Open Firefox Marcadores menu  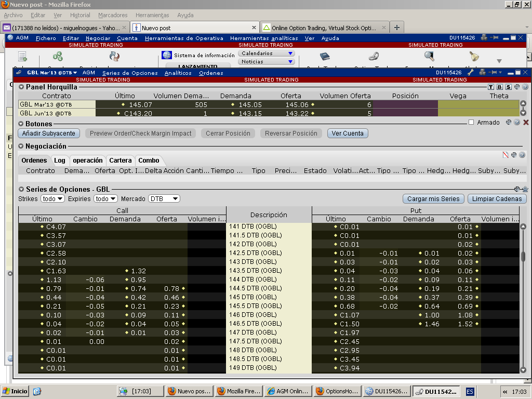click(113, 15)
